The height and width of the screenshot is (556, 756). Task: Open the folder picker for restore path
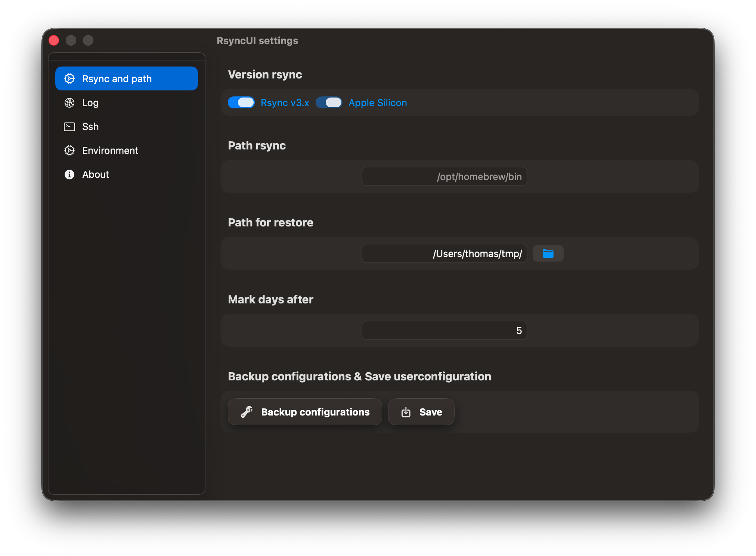(x=548, y=254)
